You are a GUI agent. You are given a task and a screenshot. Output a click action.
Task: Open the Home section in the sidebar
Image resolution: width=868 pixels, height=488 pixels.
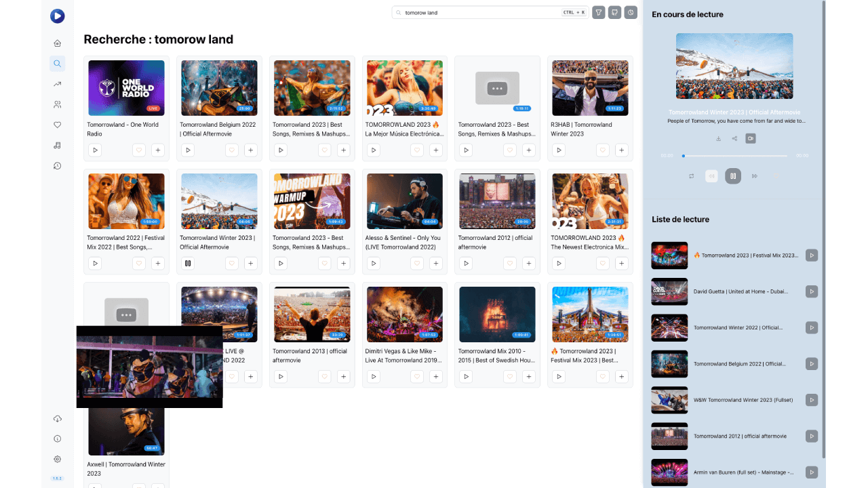58,43
